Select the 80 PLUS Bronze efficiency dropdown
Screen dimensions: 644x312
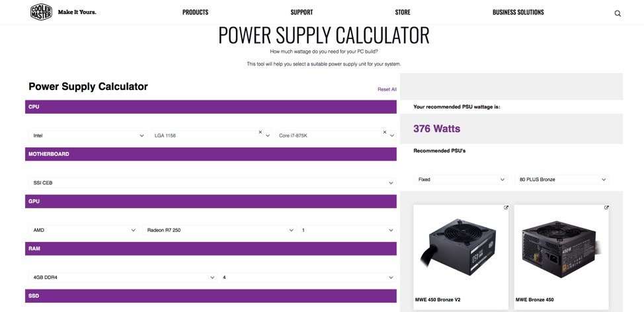click(x=561, y=180)
